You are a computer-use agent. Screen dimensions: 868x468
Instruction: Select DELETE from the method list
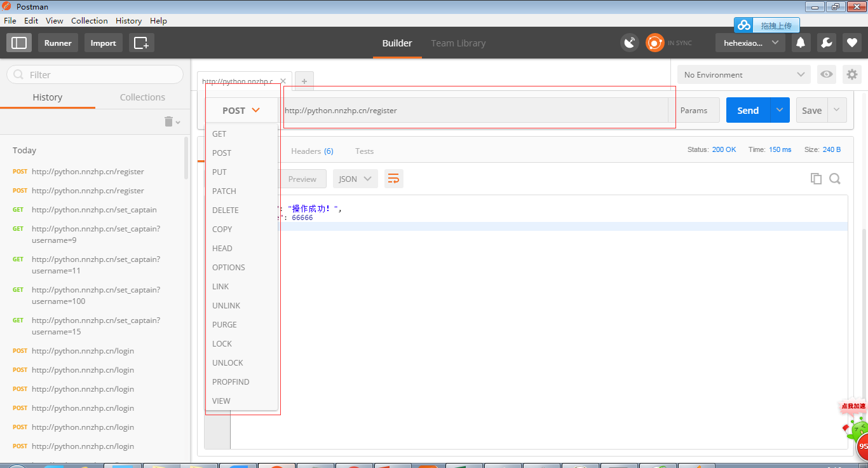pyautogui.click(x=226, y=210)
